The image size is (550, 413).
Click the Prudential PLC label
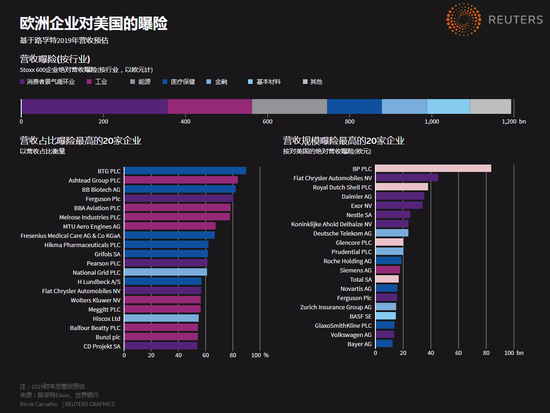[x=352, y=252]
